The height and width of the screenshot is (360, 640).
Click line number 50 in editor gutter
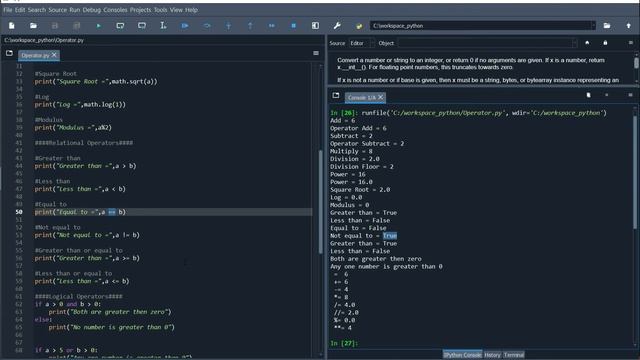pos(19,212)
